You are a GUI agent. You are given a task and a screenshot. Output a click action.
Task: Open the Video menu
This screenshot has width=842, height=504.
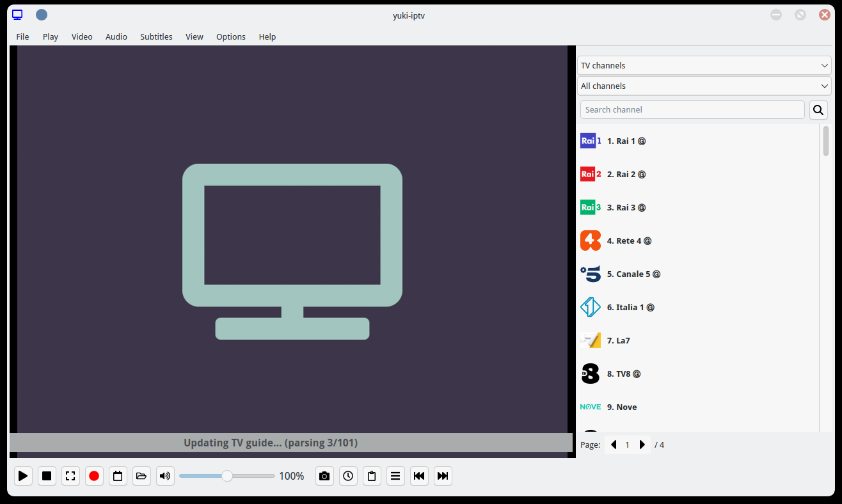coord(82,36)
